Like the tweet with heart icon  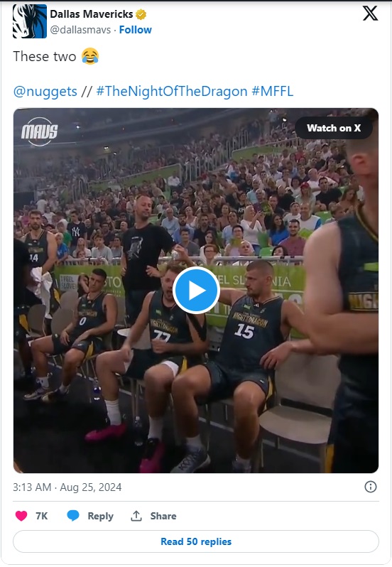(21, 516)
